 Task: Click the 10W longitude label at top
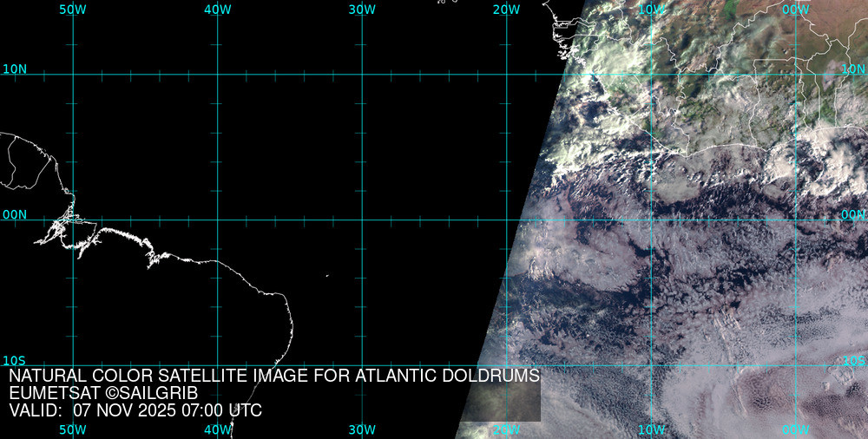(x=651, y=10)
